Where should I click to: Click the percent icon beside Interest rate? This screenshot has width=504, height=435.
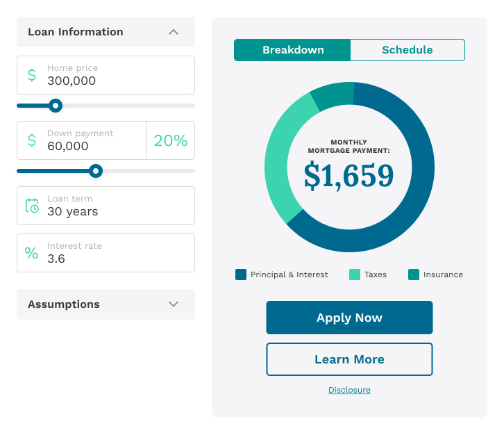pos(32,253)
